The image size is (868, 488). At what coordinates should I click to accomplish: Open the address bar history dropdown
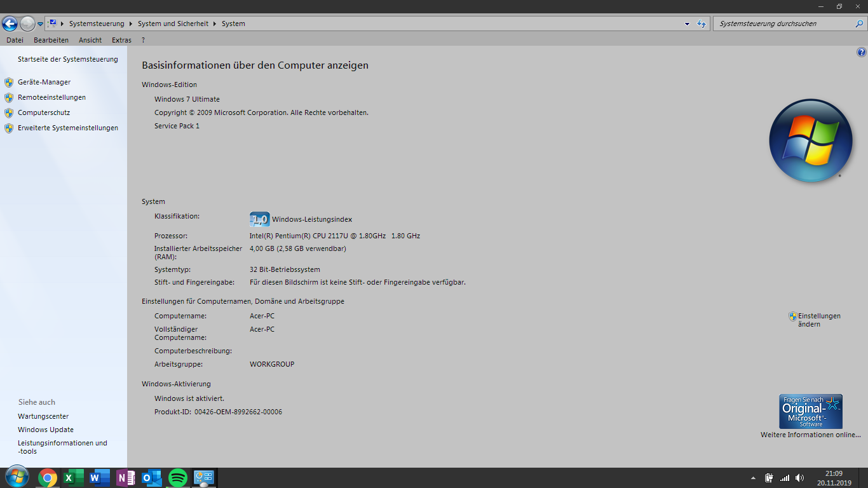point(687,24)
